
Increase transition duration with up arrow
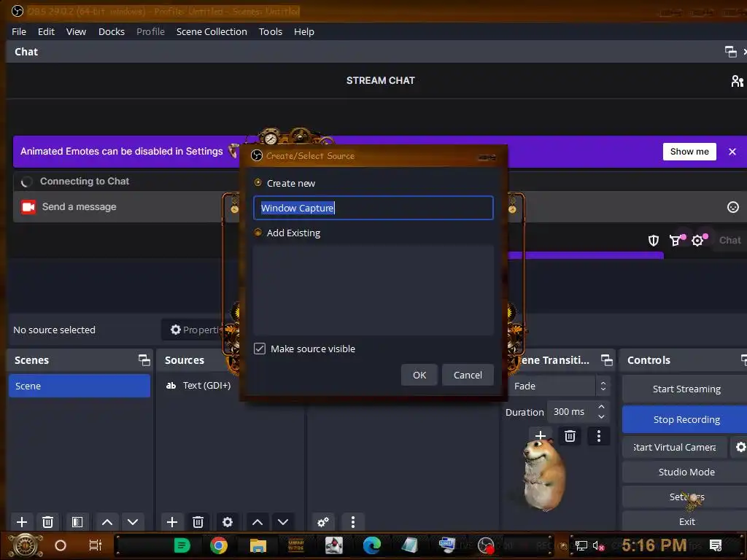(601, 407)
